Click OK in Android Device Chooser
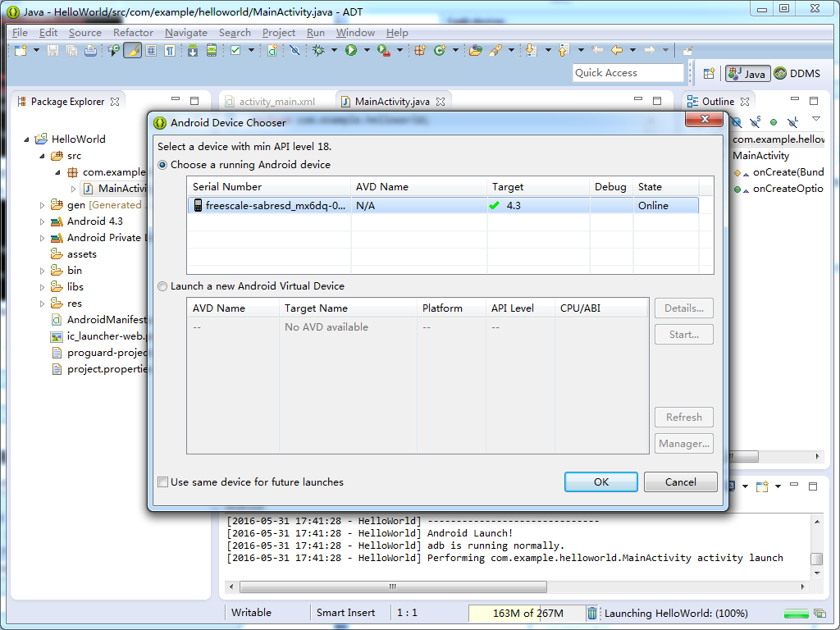Screen dimensions: 840x630 click(601, 482)
